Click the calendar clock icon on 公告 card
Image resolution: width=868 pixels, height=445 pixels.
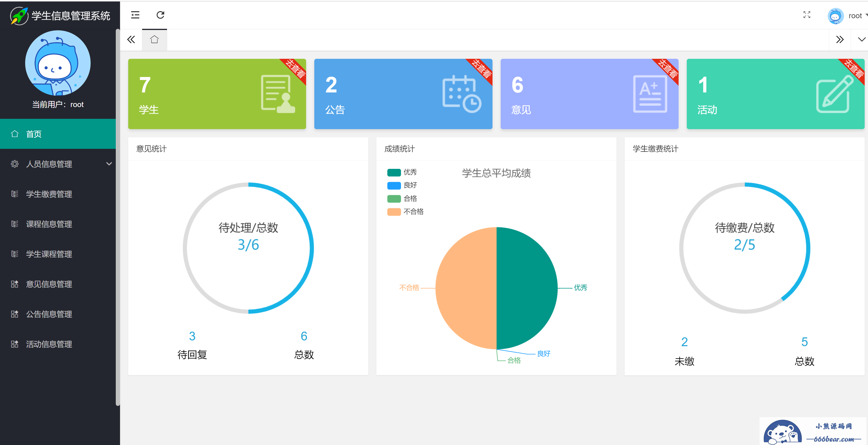coord(462,94)
